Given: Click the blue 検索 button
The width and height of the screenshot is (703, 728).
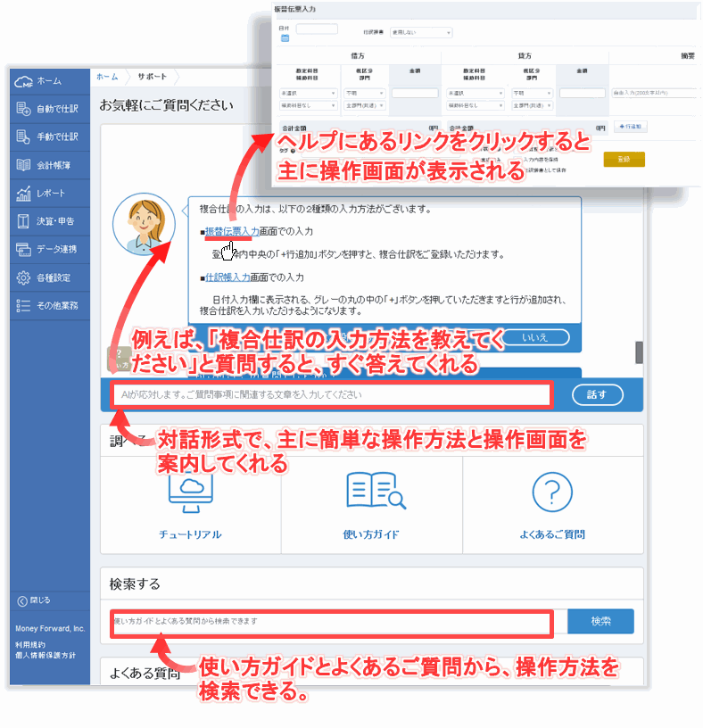Looking at the screenshot, I should point(600,621).
